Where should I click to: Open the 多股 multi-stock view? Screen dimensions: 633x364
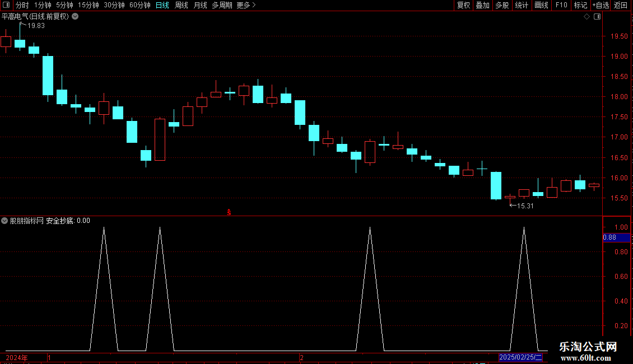click(502, 5)
